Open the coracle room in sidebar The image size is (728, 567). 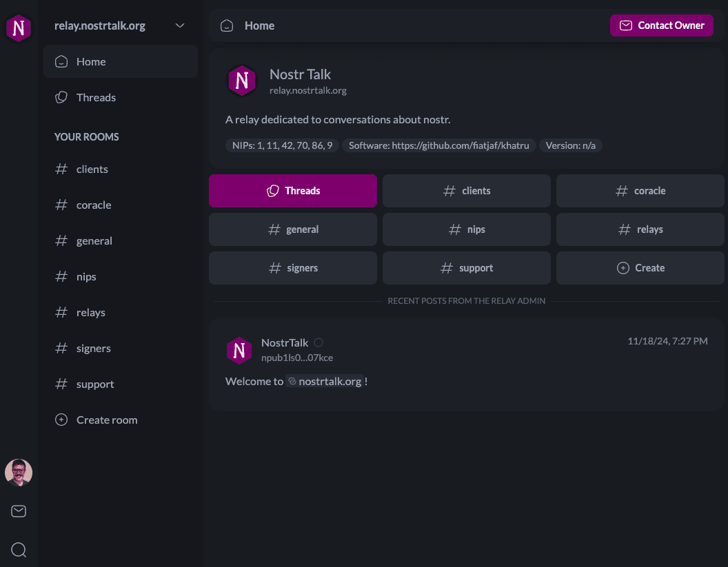(120, 205)
